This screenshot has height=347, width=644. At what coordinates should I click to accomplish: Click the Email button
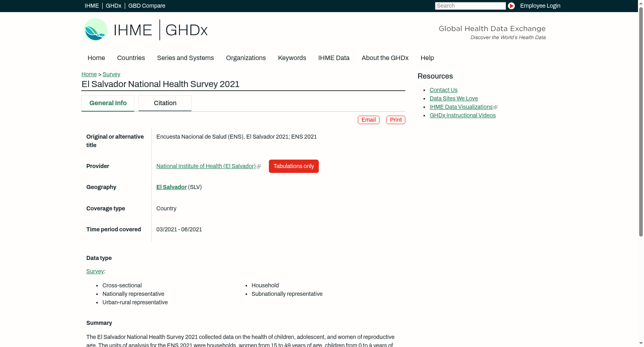(368, 120)
